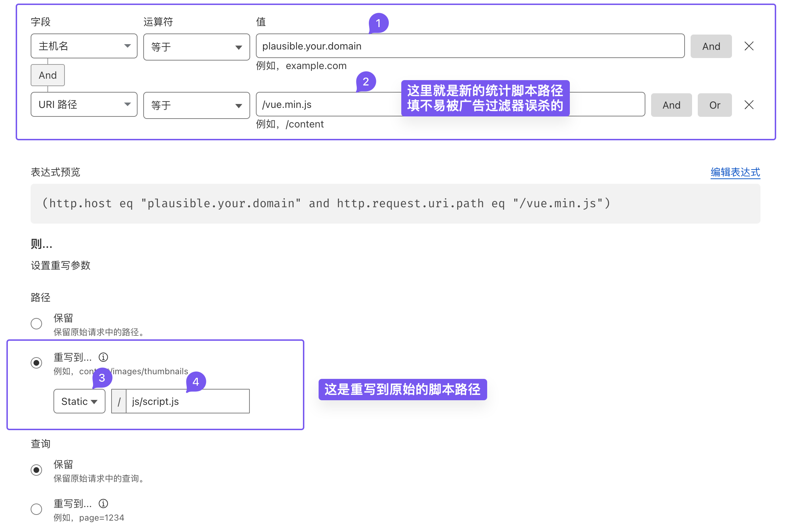Click the 'Or' button next to URI path rule
This screenshot has height=532, width=789.
click(713, 105)
